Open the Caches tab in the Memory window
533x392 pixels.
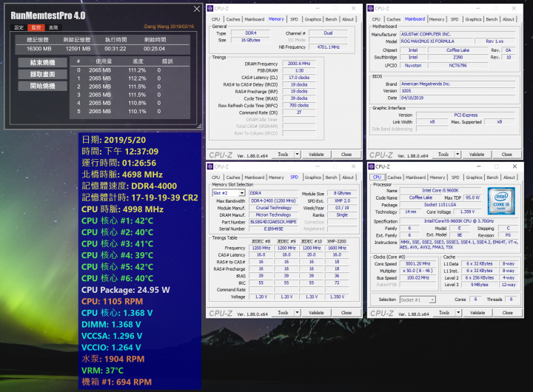(233, 19)
